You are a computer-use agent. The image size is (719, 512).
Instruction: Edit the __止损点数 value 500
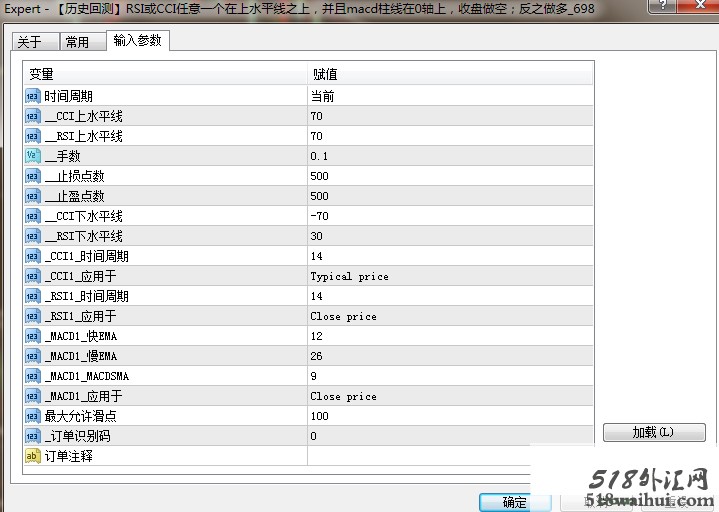450,176
